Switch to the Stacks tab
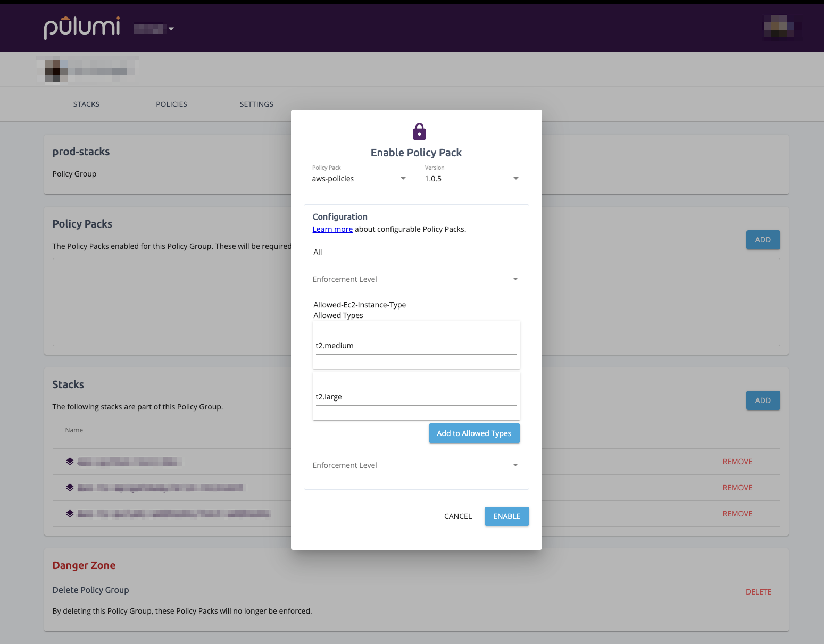This screenshot has height=644, width=824. point(86,104)
